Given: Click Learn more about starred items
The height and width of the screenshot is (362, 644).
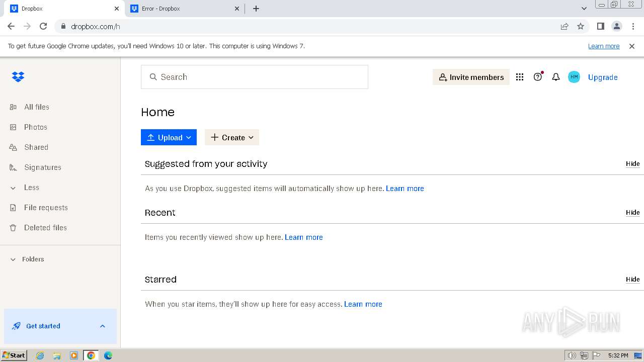Looking at the screenshot, I should pos(363,304).
